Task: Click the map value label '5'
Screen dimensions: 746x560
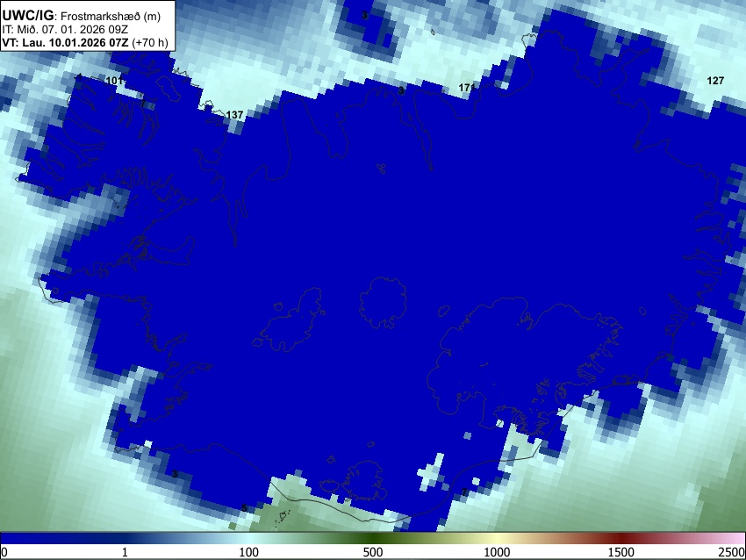Action: point(244,508)
